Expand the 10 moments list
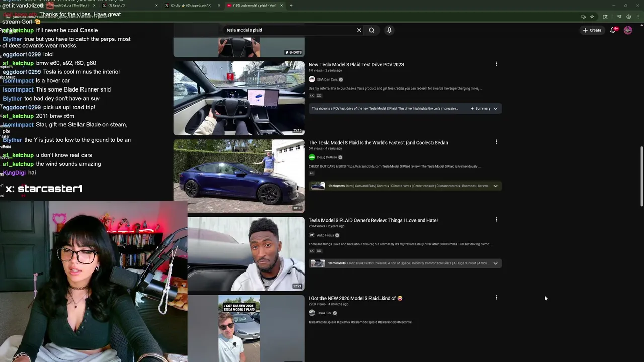The image size is (644, 362). coord(495,263)
